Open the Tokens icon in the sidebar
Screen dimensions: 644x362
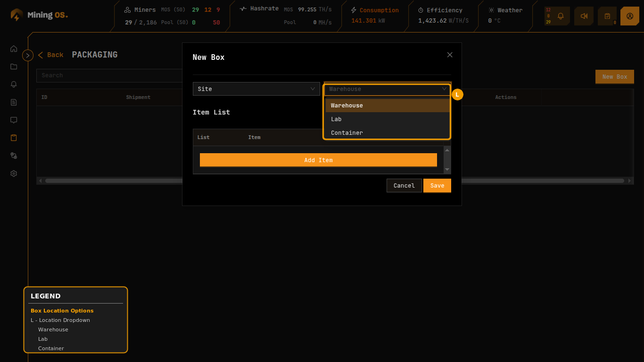point(14,156)
